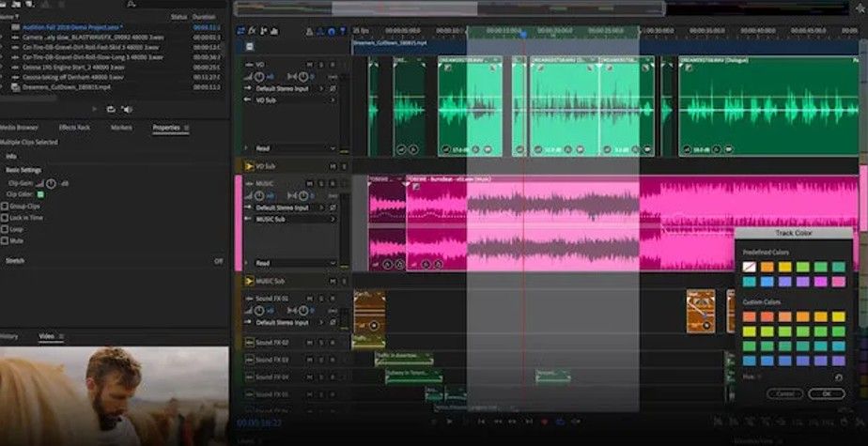Select the Video panel tab

point(47,336)
